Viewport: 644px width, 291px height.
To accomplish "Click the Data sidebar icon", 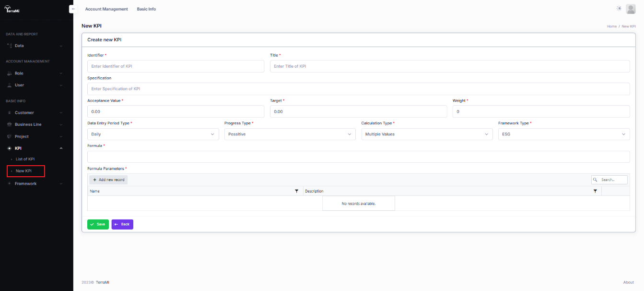I will tap(10, 46).
